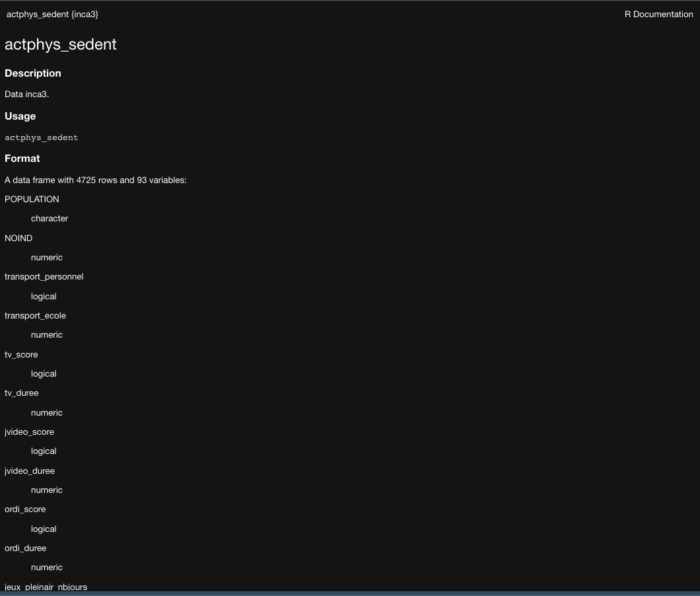Select the jeux_pleinair_nbjours variable entry
700x596 pixels.
click(x=46, y=587)
